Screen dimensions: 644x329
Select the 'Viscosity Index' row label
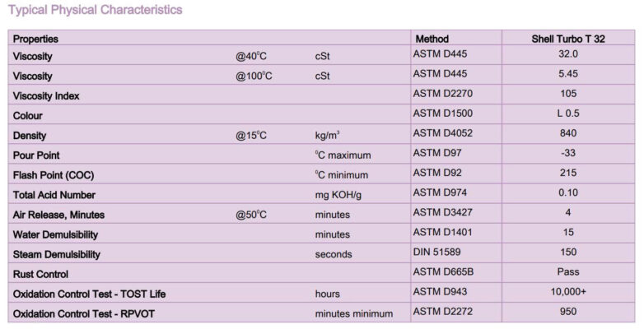coord(46,96)
